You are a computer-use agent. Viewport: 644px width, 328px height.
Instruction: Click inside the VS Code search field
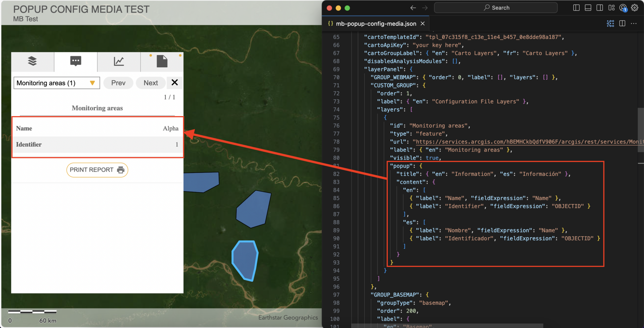point(496,8)
